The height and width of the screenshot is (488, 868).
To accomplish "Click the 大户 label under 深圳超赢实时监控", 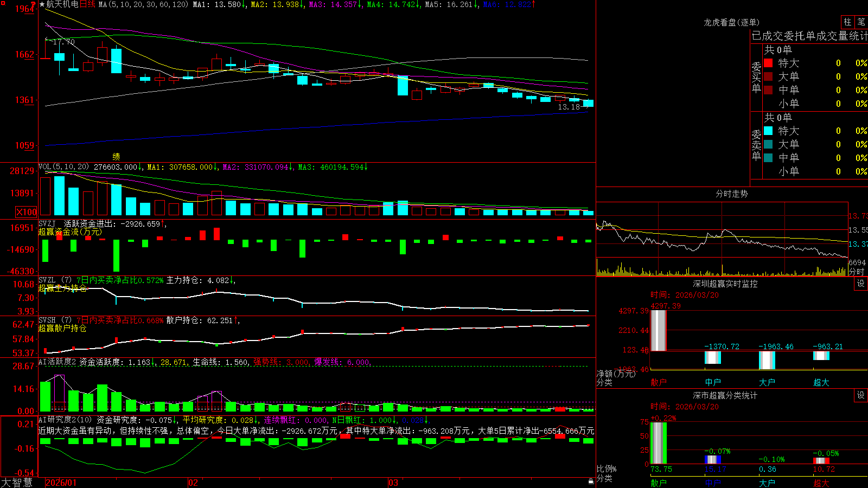I will (767, 382).
